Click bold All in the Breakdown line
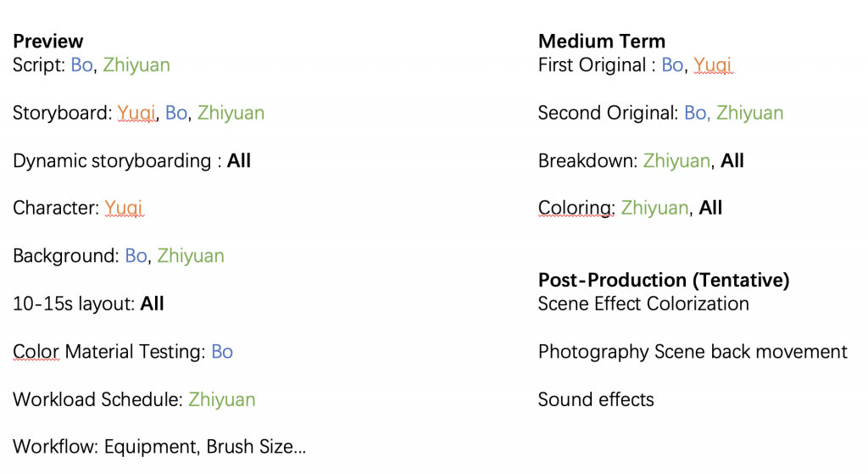 click(x=732, y=161)
